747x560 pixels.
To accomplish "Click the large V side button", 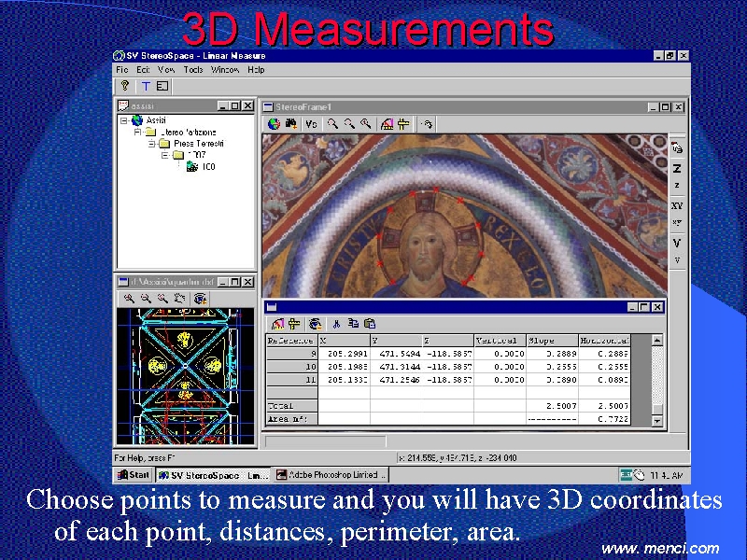I will tap(677, 243).
